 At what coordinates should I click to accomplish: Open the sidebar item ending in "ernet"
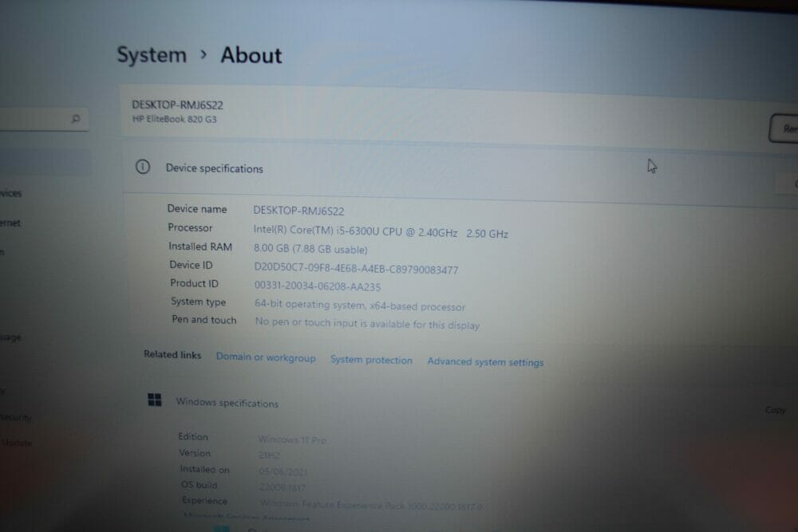click(x=10, y=223)
